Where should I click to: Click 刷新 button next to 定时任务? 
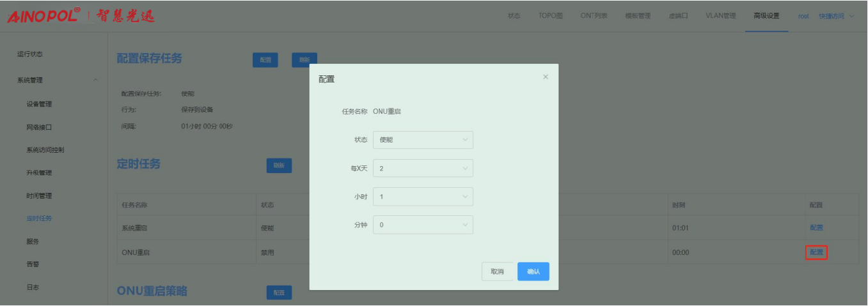(x=279, y=165)
